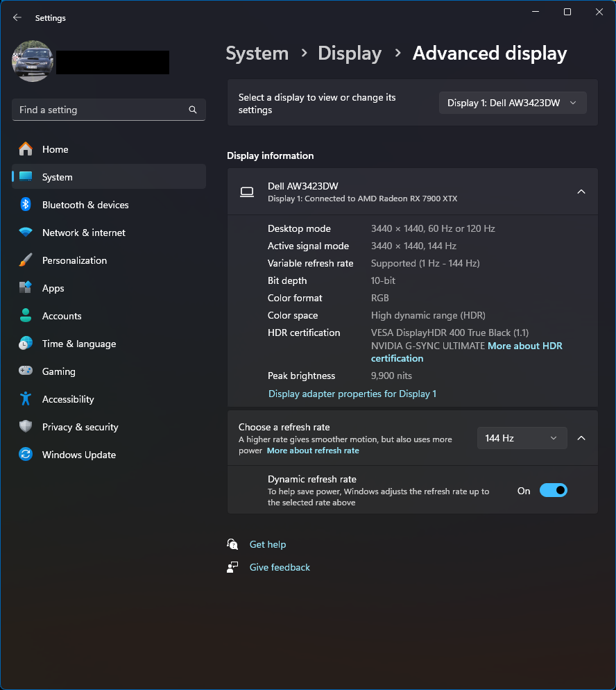Click the System monitor icon in sidebar
The height and width of the screenshot is (690, 616).
[x=26, y=177]
